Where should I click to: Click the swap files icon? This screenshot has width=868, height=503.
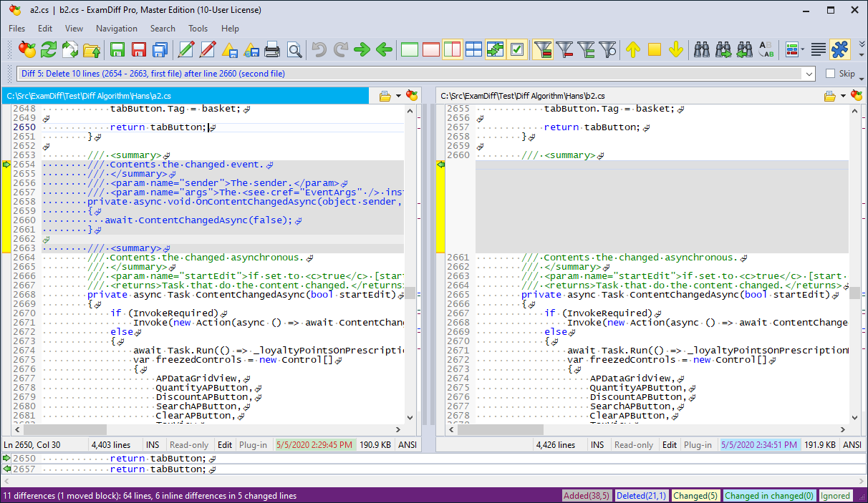(x=70, y=49)
